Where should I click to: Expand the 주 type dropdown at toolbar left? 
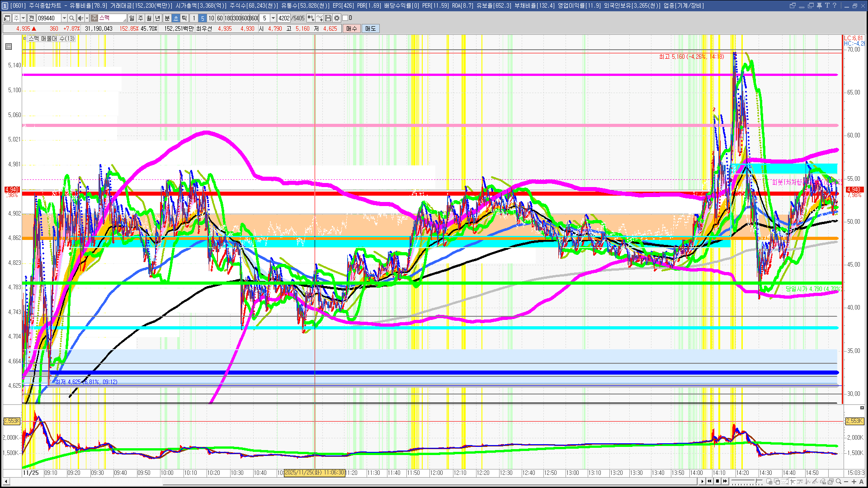coord(23,18)
